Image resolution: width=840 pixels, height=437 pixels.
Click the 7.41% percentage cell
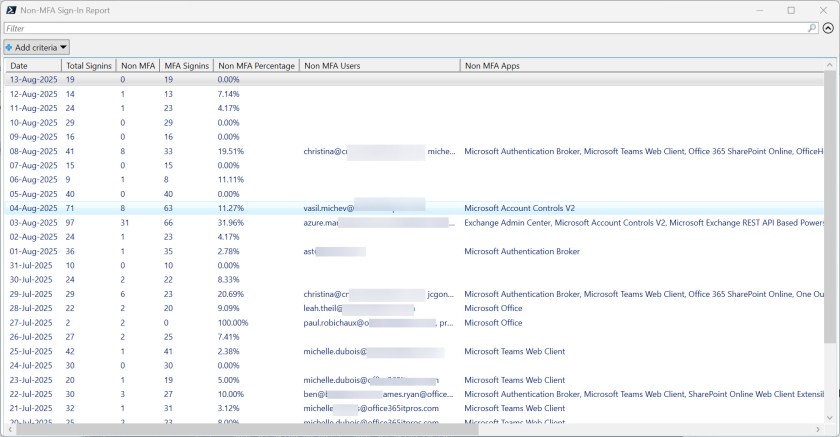[229, 337]
